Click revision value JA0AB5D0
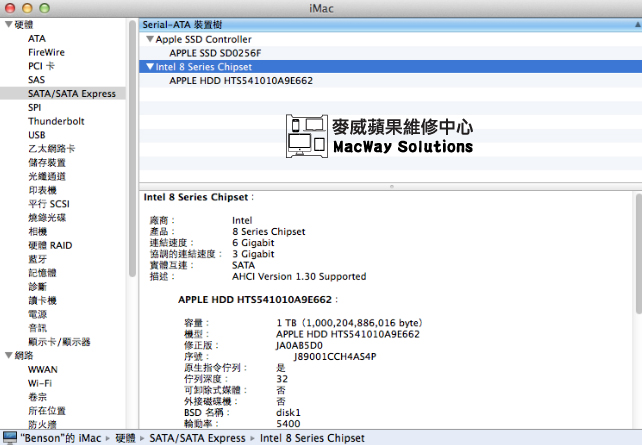 (299, 346)
